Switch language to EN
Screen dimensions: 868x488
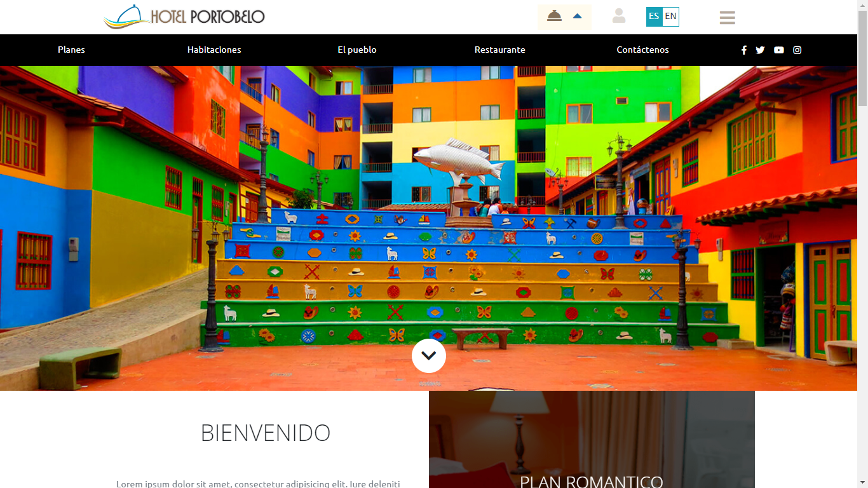[x=670, y=17]
